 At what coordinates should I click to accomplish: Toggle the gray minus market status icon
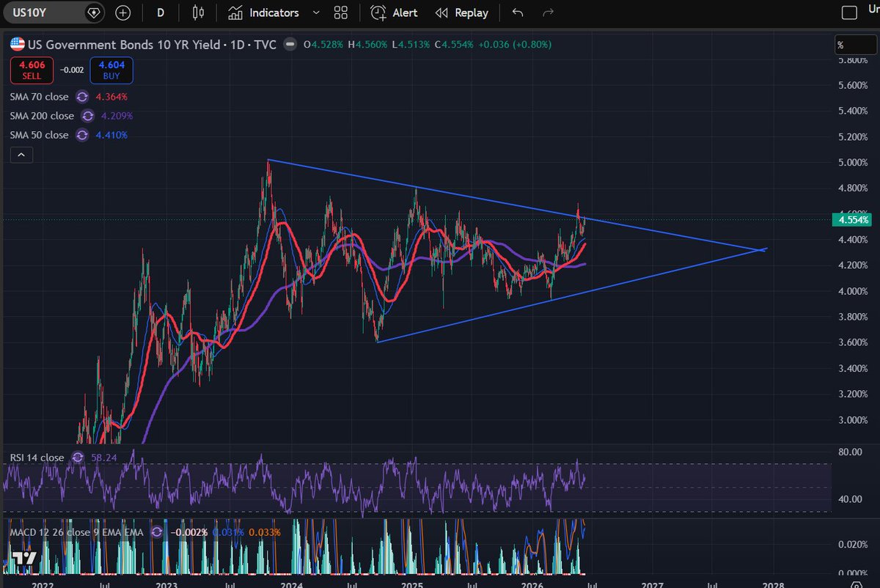click(291, 45)
